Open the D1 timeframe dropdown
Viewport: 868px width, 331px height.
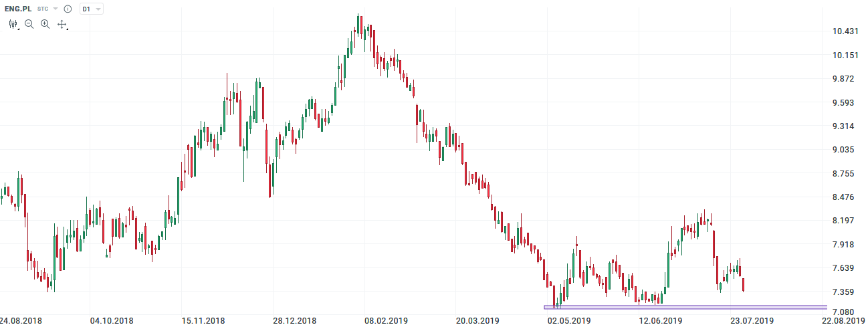tap(92, 9)
